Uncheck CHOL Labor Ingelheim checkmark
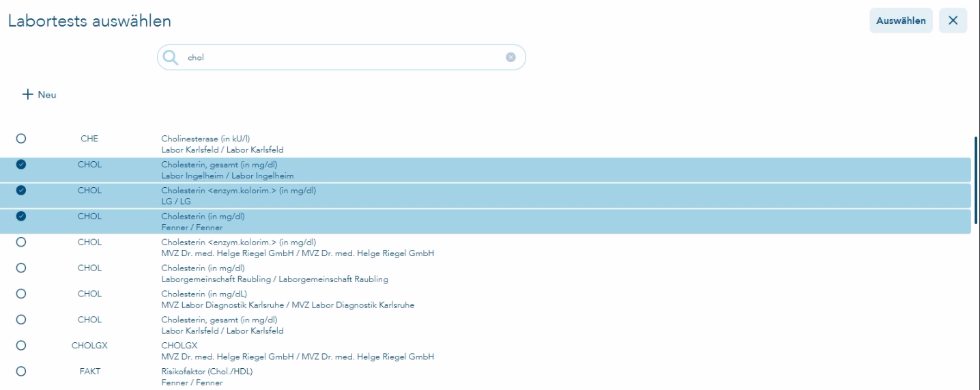 21,165
